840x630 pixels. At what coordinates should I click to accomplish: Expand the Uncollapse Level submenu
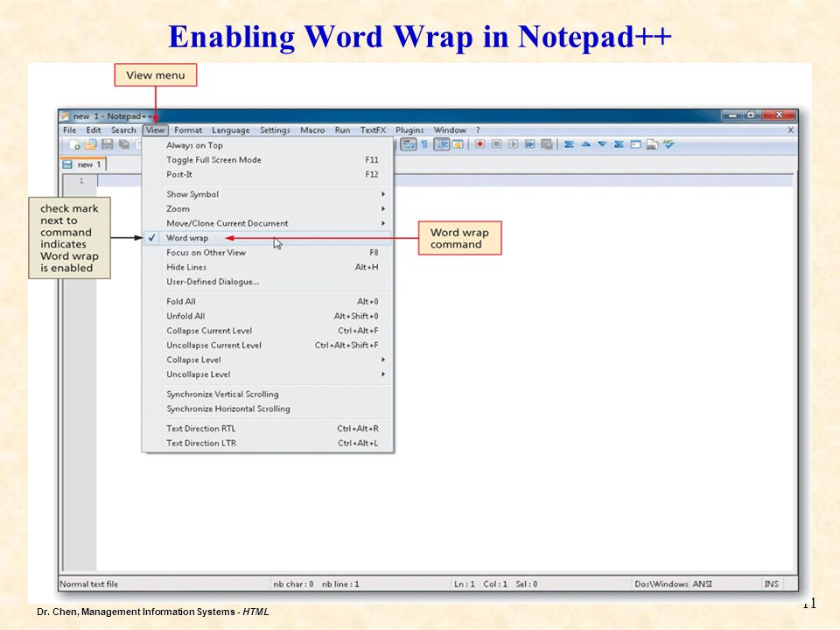click(268, 374)
